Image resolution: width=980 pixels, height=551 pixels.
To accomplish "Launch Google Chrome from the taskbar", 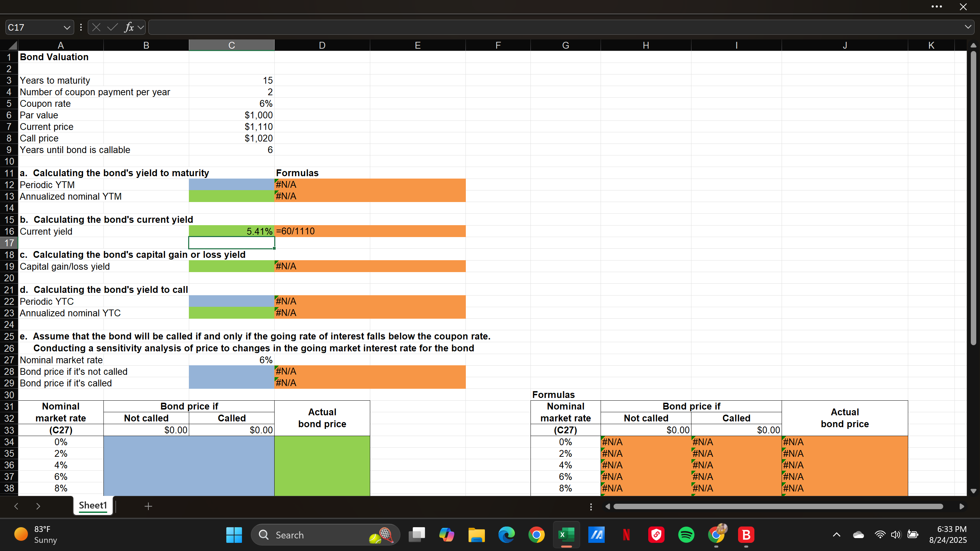I will coord(536,535).
